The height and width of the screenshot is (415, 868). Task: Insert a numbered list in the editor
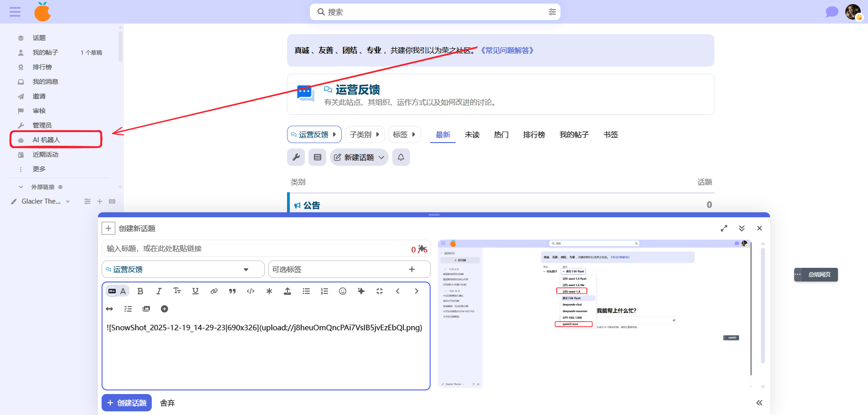pos(324,291)
